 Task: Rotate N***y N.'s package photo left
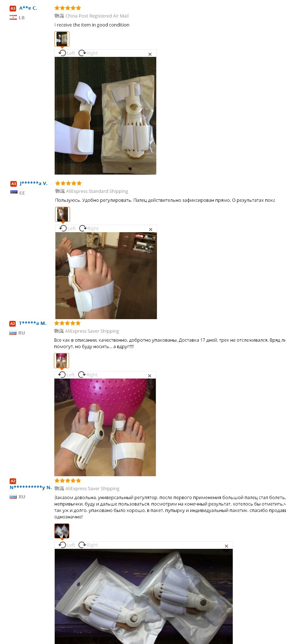coord(67,545)
